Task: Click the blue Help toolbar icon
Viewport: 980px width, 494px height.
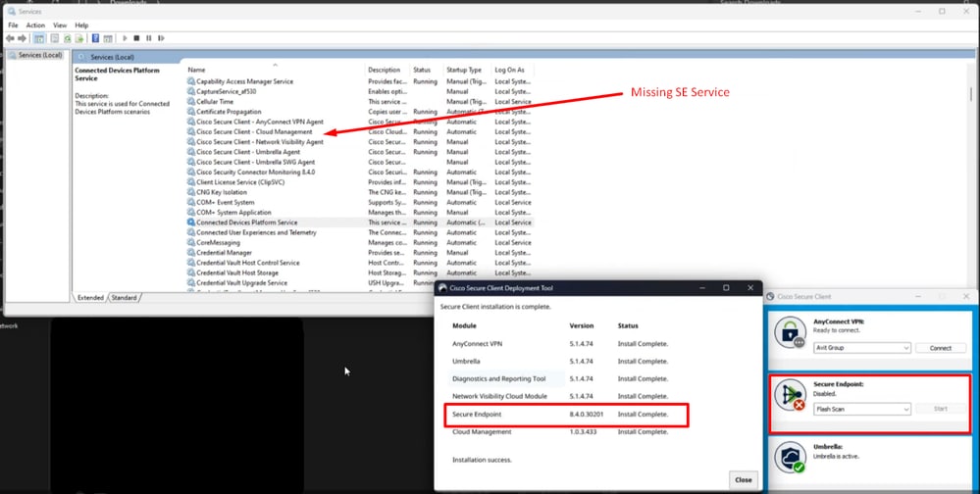Action: [x=95, y=39]
